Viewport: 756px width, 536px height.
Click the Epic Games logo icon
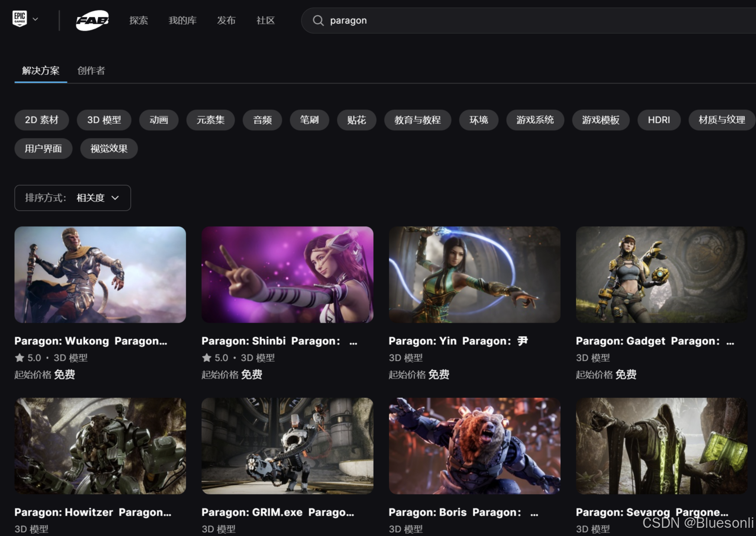point(19,19)
